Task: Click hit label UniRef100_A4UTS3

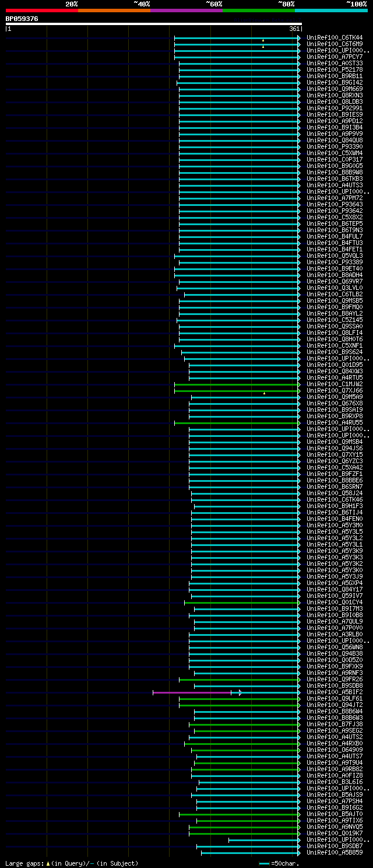Action: 334,185
